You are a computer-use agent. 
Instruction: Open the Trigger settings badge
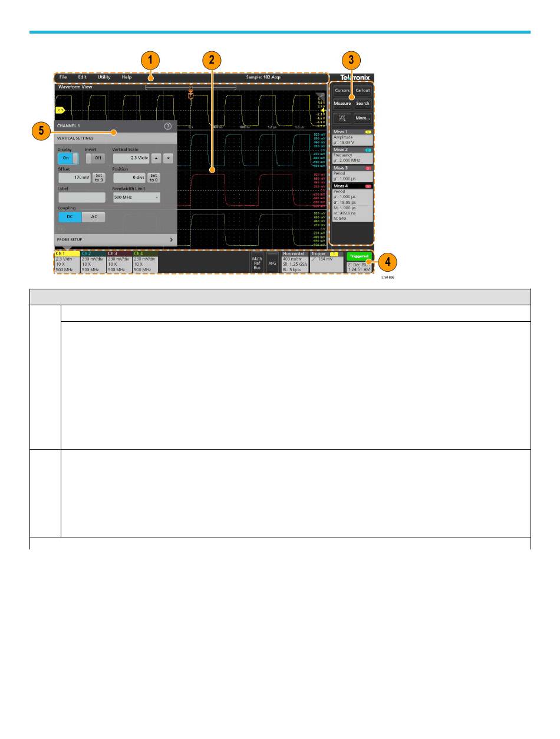point(327,262)
